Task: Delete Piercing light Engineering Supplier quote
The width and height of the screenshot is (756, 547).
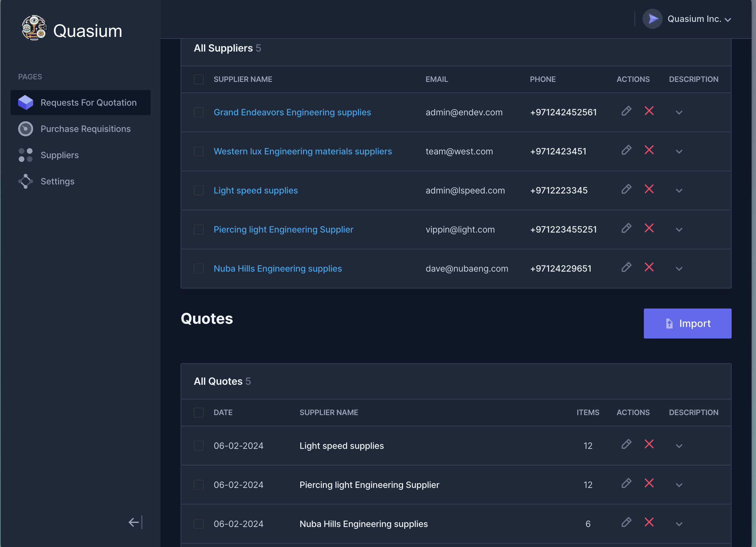Action: coord(649,483)
